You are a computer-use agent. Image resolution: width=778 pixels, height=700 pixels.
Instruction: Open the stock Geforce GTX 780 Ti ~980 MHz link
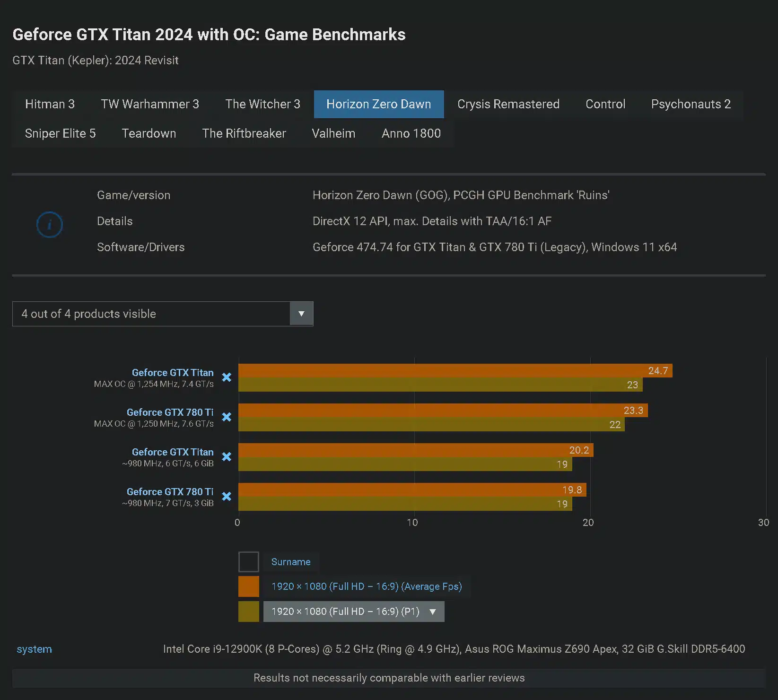pyautogui.click(x=170, y=492)
